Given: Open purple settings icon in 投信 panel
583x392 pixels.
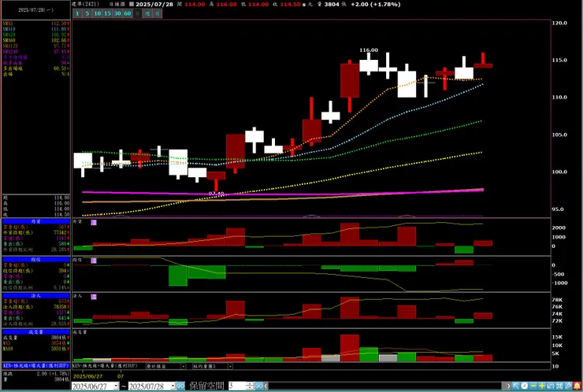Looking at the screenshot, I should (94, 261).
